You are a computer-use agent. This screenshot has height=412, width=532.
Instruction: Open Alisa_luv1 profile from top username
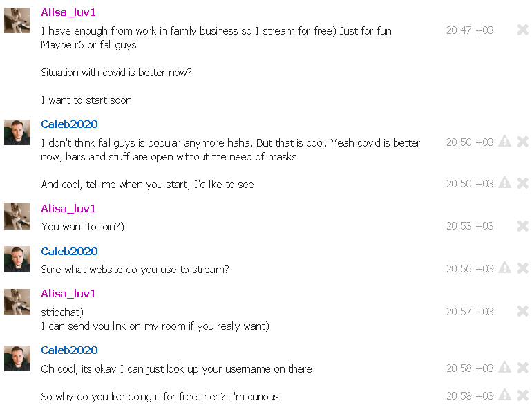[68, 12]
